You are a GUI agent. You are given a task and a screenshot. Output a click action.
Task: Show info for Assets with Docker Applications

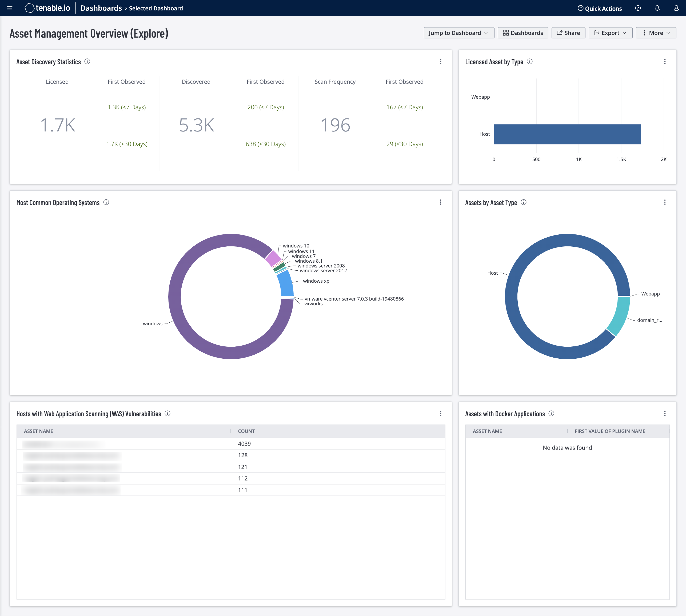point(552,413)
